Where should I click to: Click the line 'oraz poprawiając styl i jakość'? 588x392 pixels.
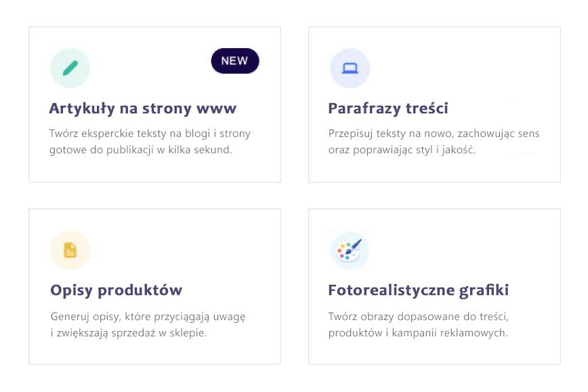402,149
